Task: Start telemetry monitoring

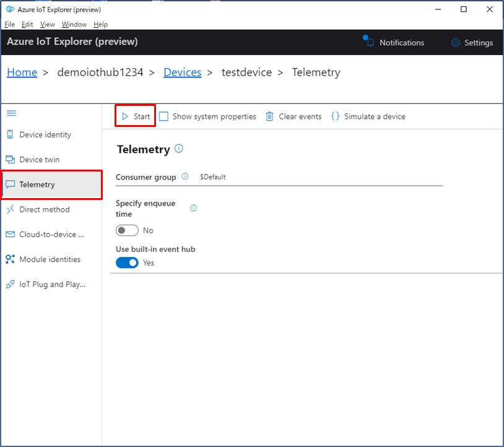Action: 135,116
